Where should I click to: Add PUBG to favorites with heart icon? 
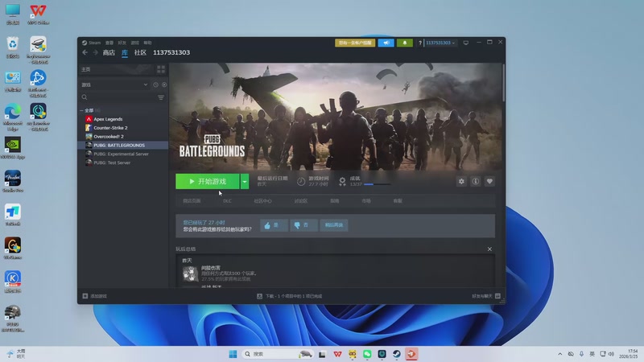[x=489, y=182]
